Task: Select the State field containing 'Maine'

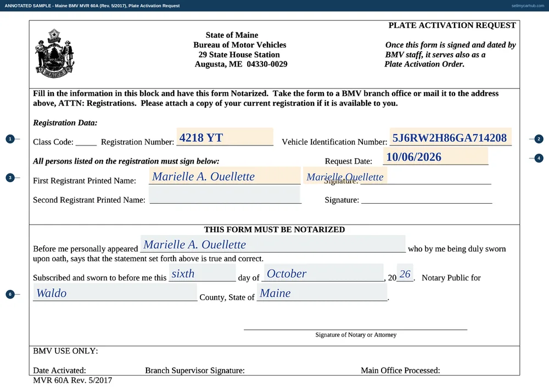Action: (322, 292)
